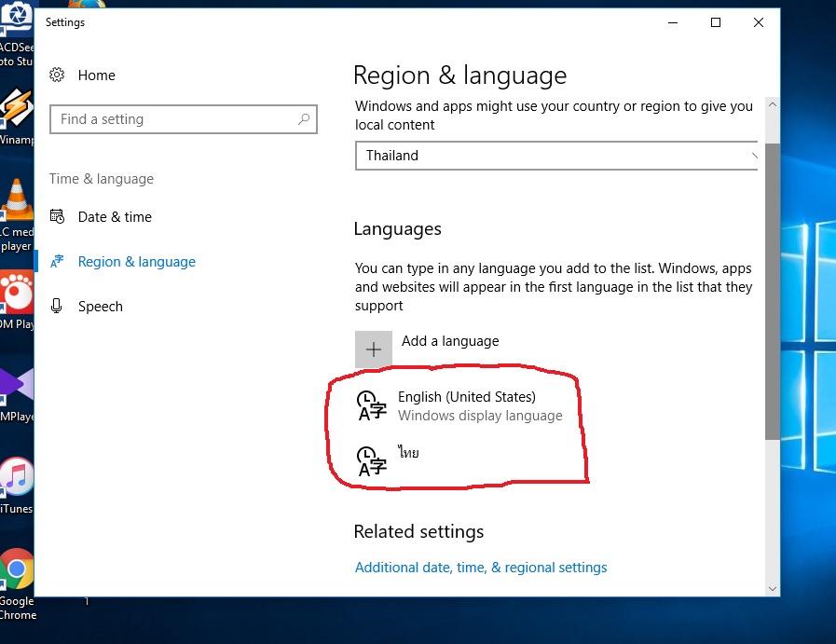Click the vertical scrollbar thumb
The width and height of the screenshot is (836, 644).
(x=772, y=292)
